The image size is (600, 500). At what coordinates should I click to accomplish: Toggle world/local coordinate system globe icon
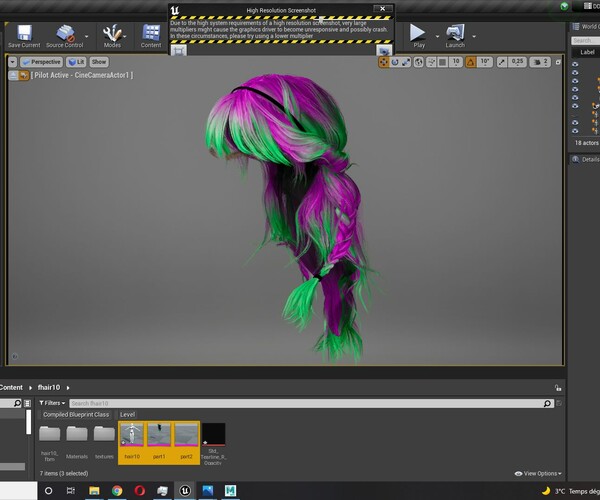419,62
